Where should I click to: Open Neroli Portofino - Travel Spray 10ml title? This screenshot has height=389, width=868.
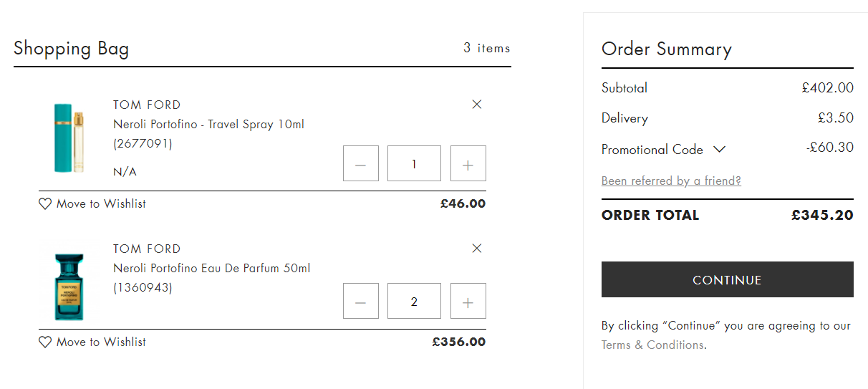pyautogui.click(x=209, y=124)
